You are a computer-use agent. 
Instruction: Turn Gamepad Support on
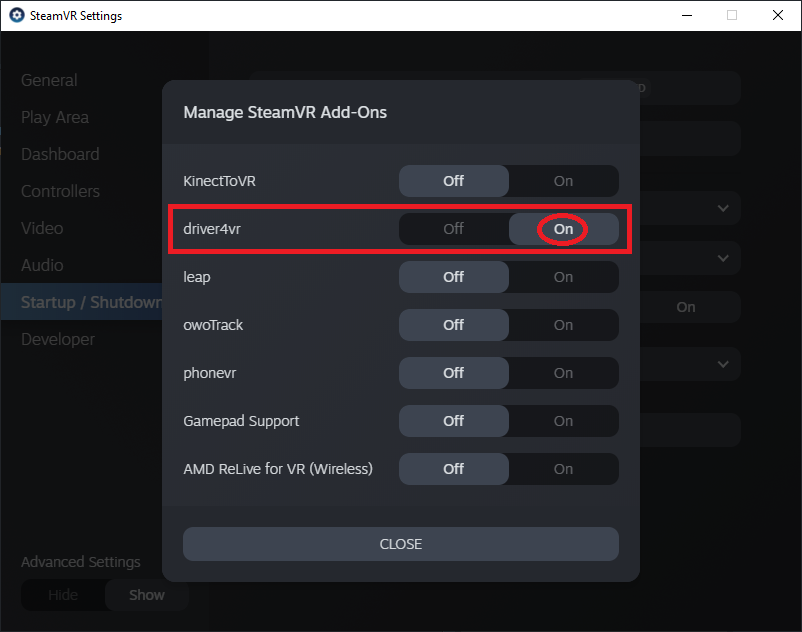click(563, 421)
